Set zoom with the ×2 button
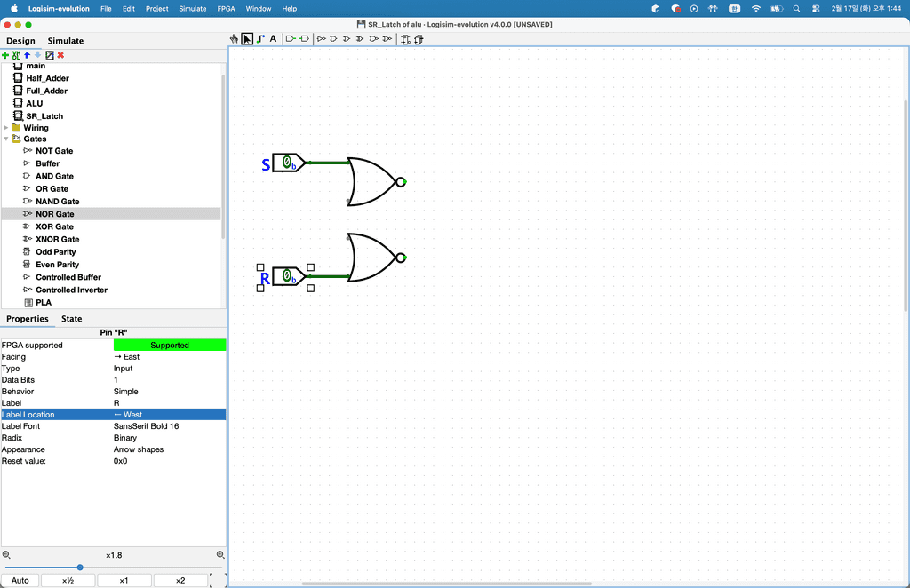 point(180,581)
